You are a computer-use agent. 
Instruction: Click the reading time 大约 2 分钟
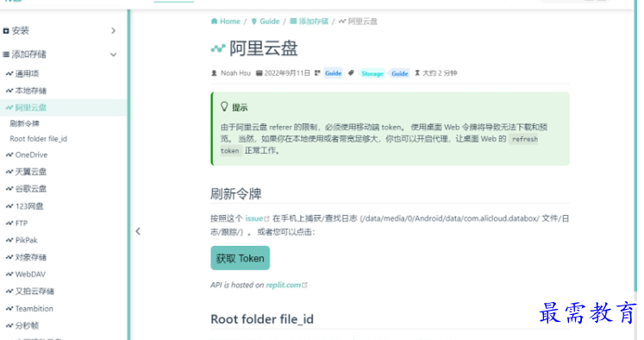pyautogui.click(x=440, y=73)
